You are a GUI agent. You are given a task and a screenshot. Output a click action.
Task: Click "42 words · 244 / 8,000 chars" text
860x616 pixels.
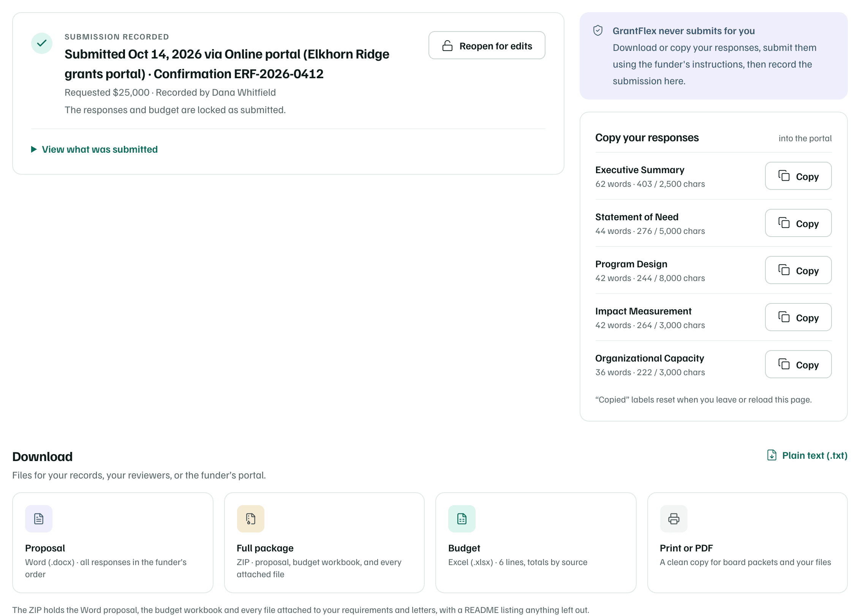coord(650,278)
